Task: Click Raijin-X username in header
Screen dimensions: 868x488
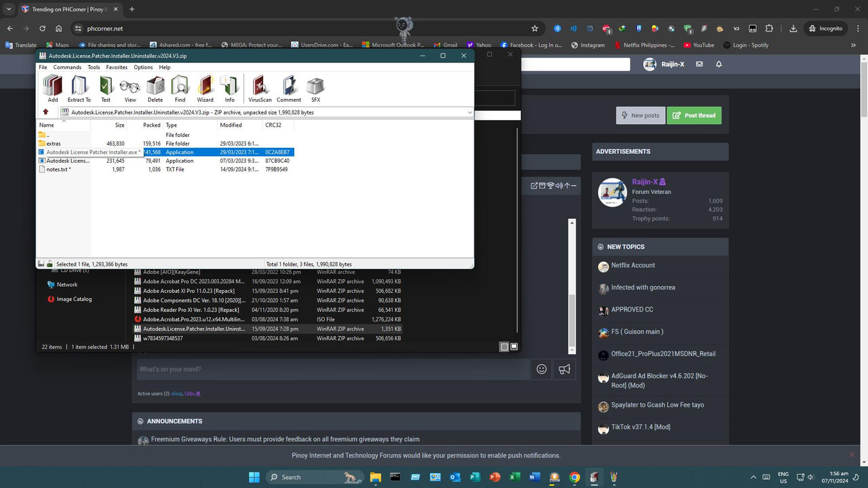Action: (673, 64)
